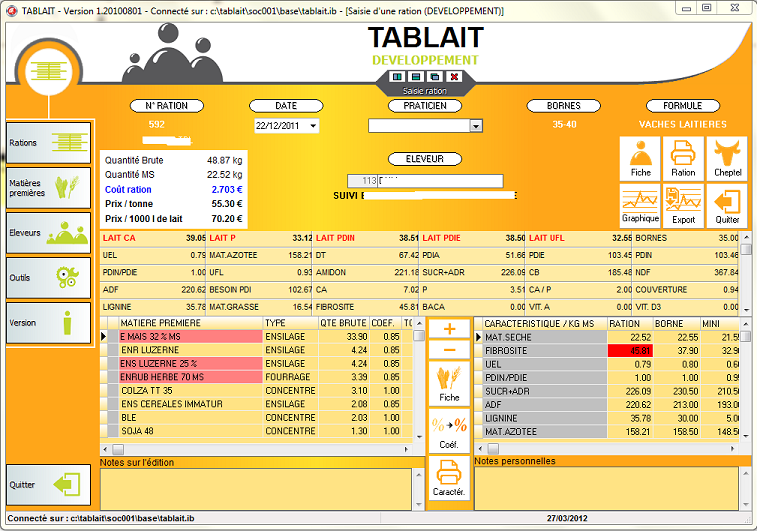Click the top-right Quitter arrow icon

[x=727, y=206]
